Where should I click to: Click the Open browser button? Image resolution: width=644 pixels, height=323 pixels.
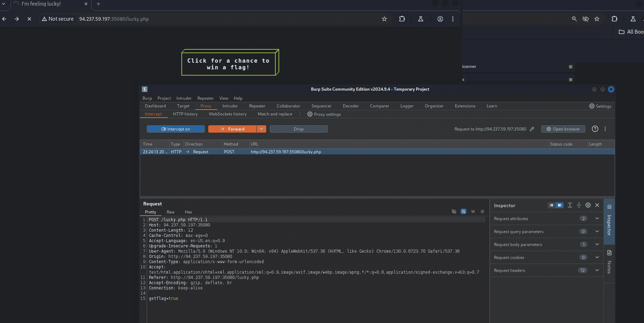click(x=563, y=129)
